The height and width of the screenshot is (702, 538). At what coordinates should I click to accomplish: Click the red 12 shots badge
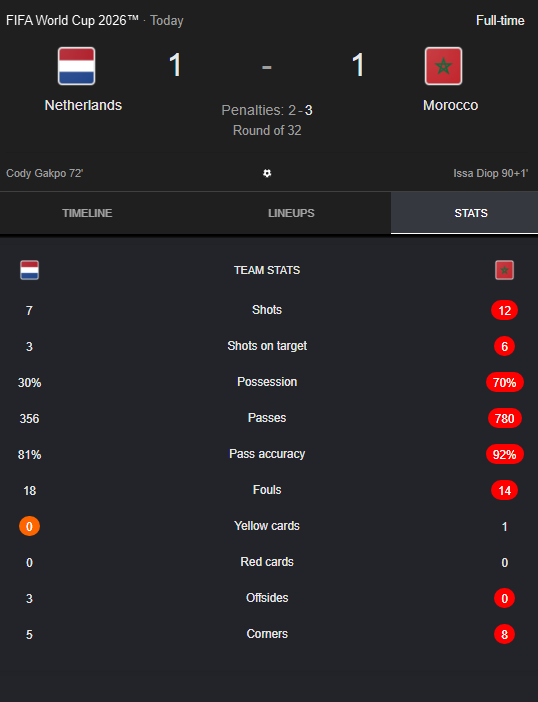pos(504,310)
